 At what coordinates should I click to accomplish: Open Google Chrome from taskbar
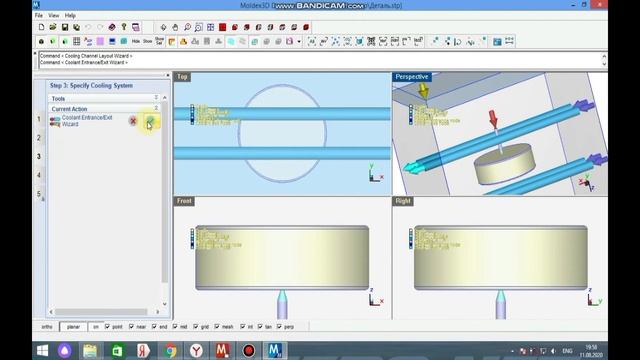pyautogui.click(x=170, y=351)
